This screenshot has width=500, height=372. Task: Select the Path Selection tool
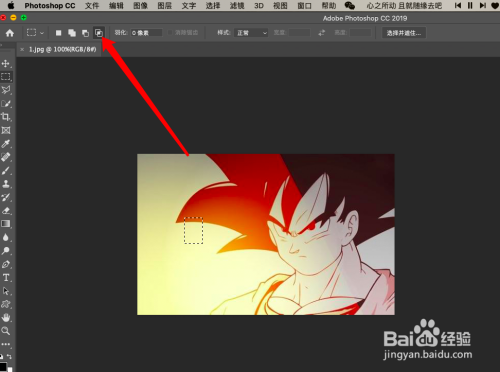pyautogui.click(x=6, y=291)
